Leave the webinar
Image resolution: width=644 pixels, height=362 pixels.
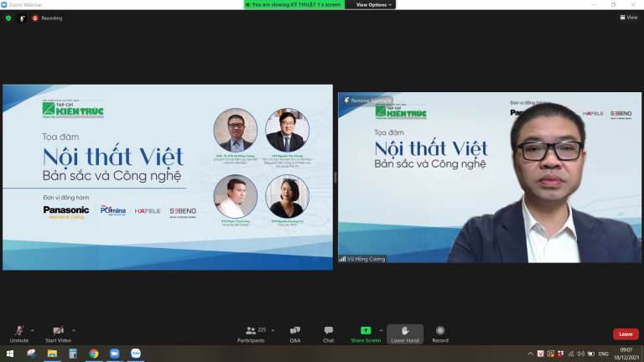pyautogui.click(x=625, y=334)
